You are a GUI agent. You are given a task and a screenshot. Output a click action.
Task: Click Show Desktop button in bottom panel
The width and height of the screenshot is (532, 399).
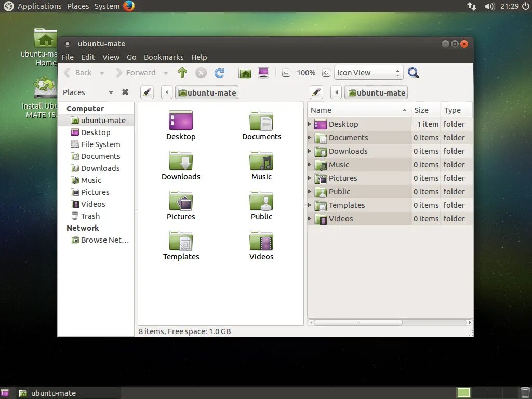click(5, 393)
